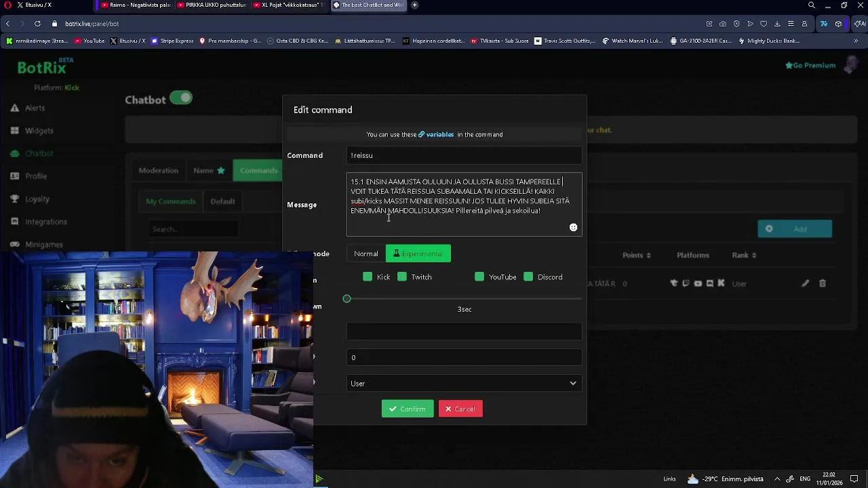Image resolution: width=868 pixels, height=488 pixels.
Task: Click the YouTube platform icon in command row
Action: (698, 283)
